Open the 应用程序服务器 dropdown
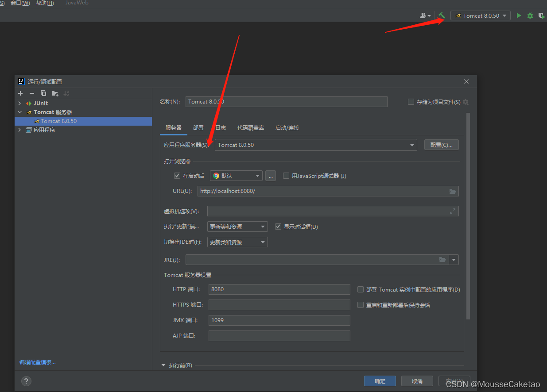Viewport: 547px width, 392px height. coord(316,145)
